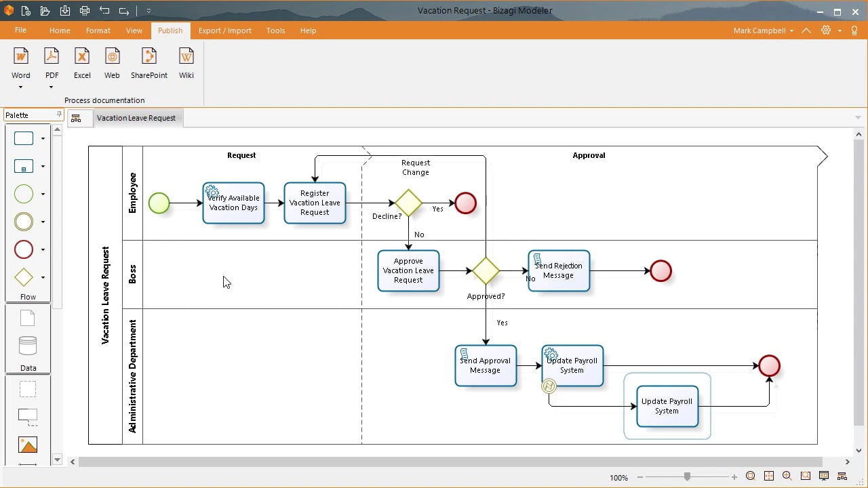This screenshot has width=868, height=488.
Task: Adjust the zoom slider handle
Action: 687,477
